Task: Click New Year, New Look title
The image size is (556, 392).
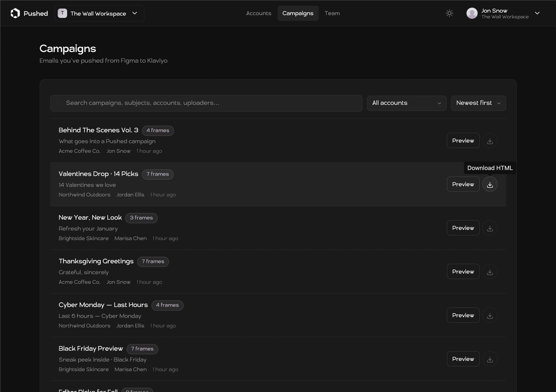Action: tap(90, 218)
